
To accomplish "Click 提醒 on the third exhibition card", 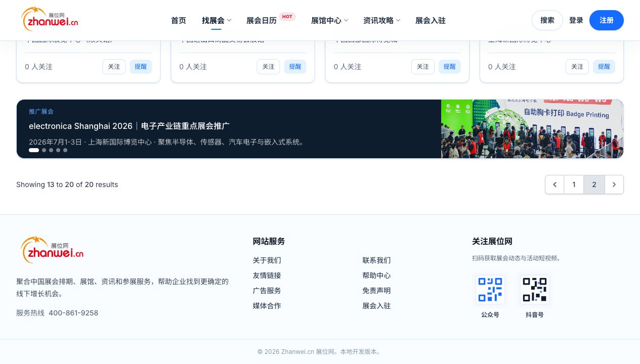I will coord(450,67).
